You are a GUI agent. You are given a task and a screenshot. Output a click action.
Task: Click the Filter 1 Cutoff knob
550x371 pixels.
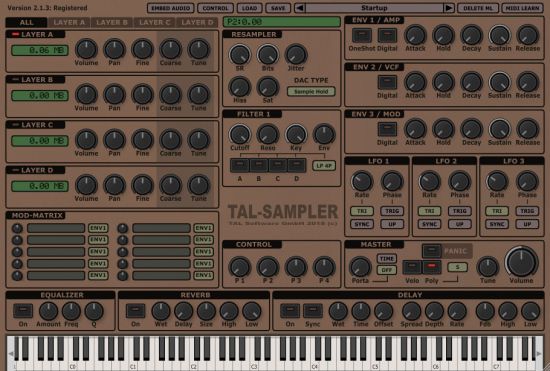tap(240, 134)
